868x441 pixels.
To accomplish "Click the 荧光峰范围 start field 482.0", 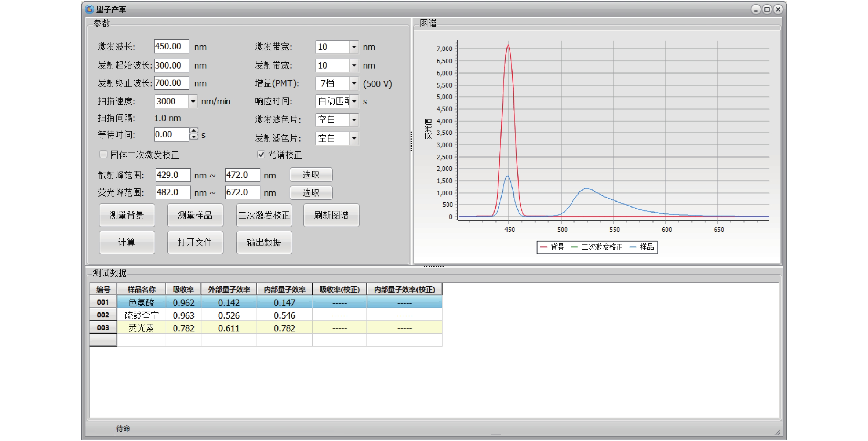I will [x=173, y=192].
